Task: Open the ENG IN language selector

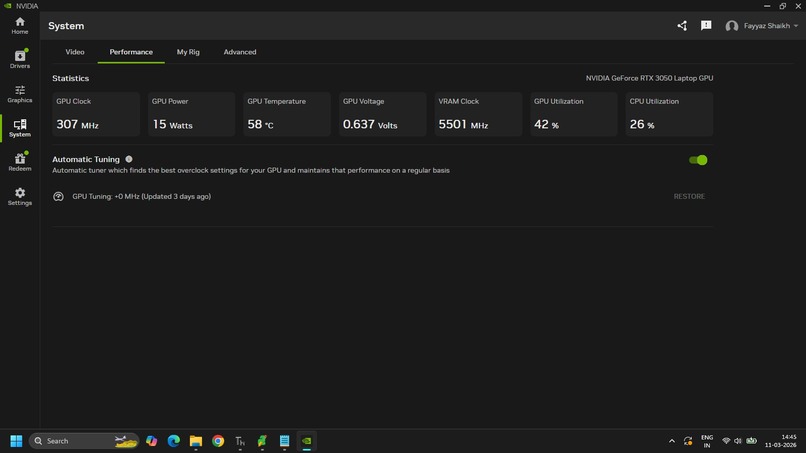Action: tap(707, 441)
